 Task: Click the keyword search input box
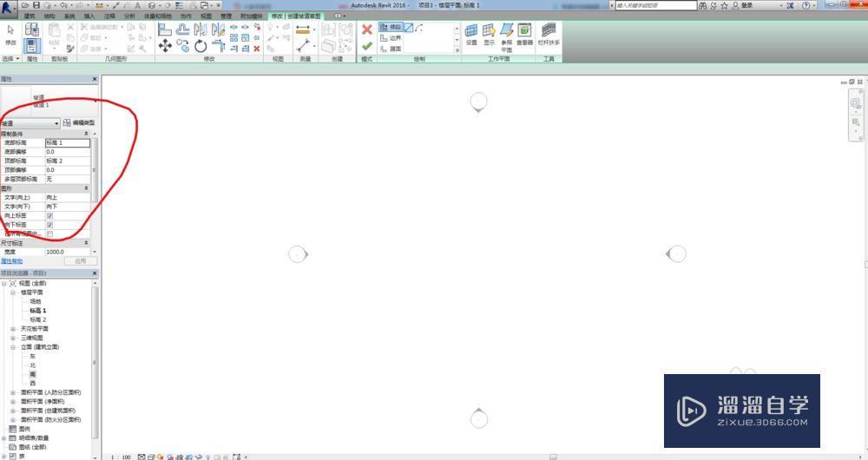(656, 5)
